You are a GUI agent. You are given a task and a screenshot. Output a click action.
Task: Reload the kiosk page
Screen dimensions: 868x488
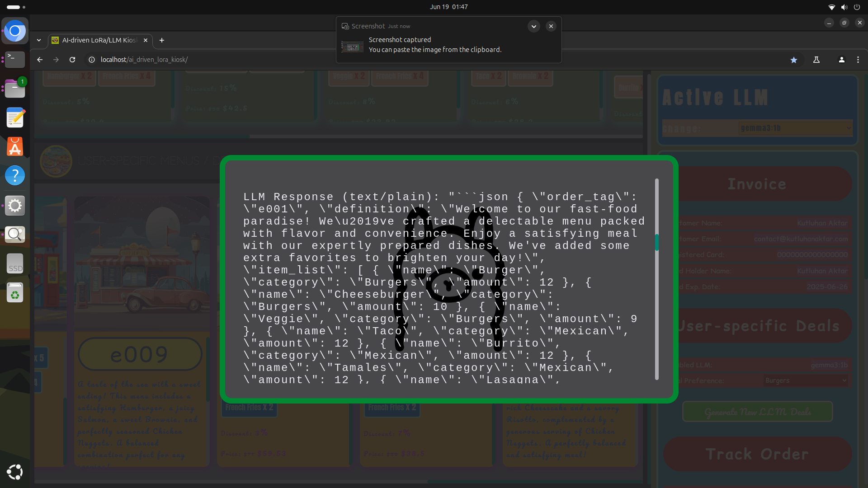[72, 60]
